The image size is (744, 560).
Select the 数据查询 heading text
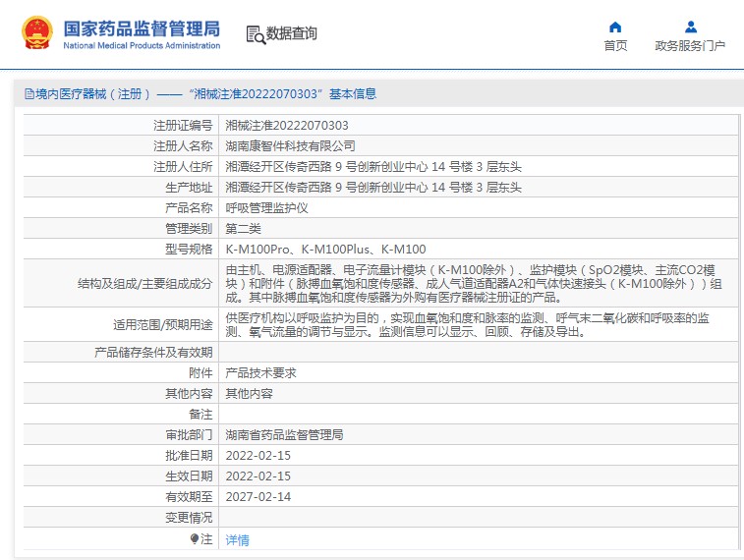pyautogui.click(x=292, y=34)
